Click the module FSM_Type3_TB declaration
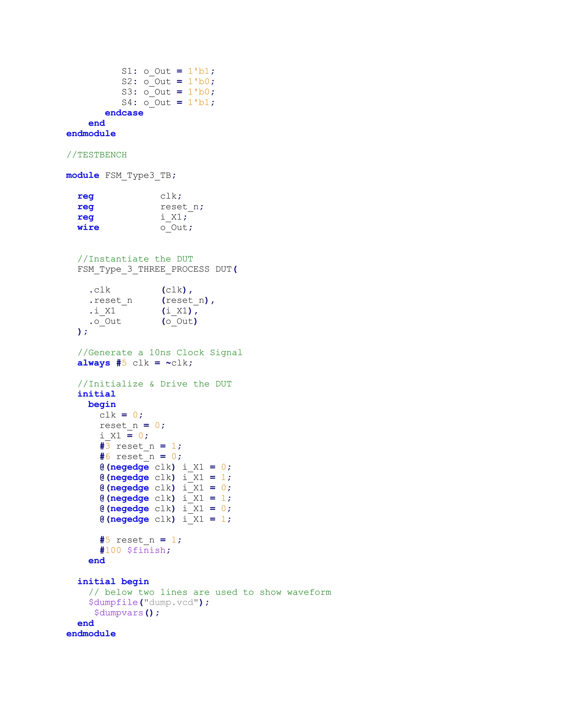This screenshot has width=563, height=728. coord(121,175)
